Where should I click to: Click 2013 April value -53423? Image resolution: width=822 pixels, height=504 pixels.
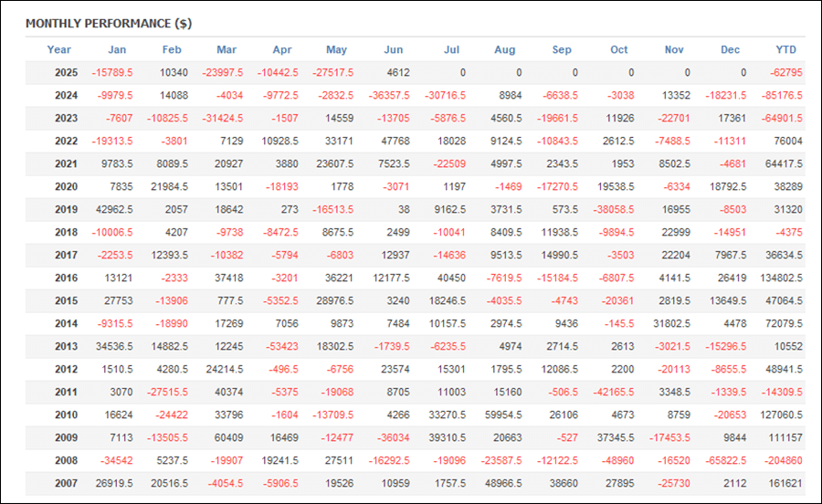tap(281, 346)
